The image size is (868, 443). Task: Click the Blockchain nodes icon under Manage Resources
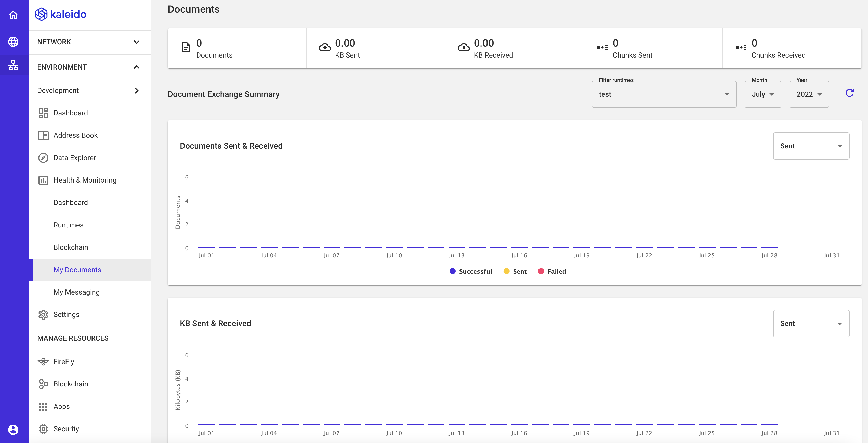43,384
